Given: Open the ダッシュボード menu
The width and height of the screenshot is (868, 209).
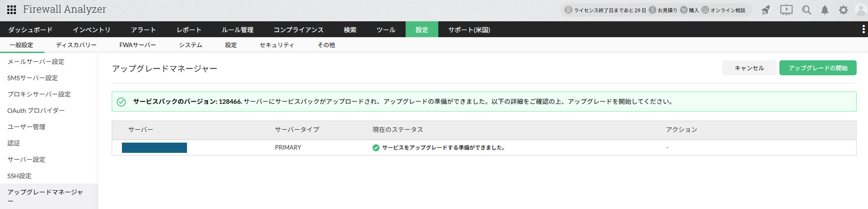Looking at the screenshot, I should pyautogui.click(x=30, y=30).
